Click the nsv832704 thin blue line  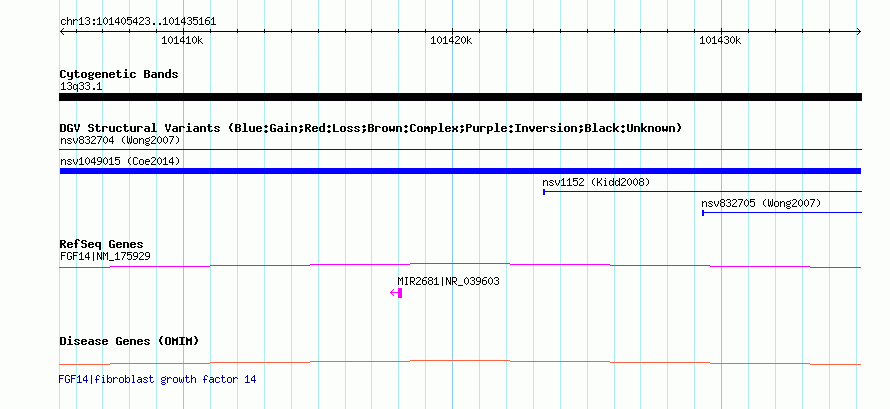coord(460,150)
